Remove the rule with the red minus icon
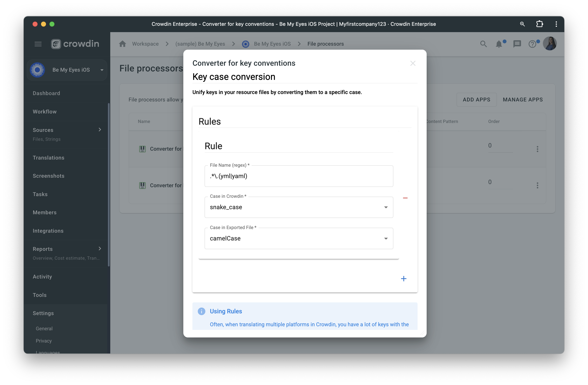Viewport: 588px width, 385px height. click(x=405, y=198)
